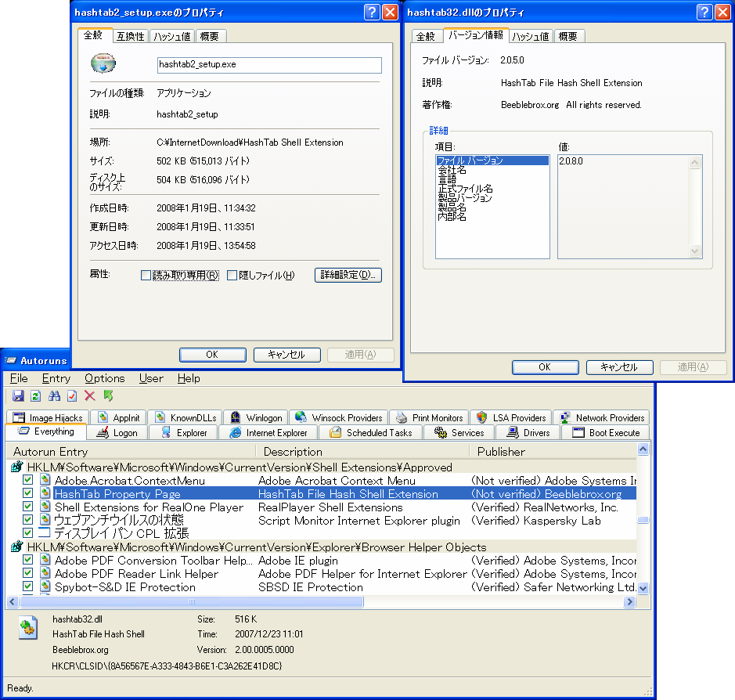Click the right scroll arrow of Autoruns list
Screen dimensions: 735x700
click(x=630, y=601)
